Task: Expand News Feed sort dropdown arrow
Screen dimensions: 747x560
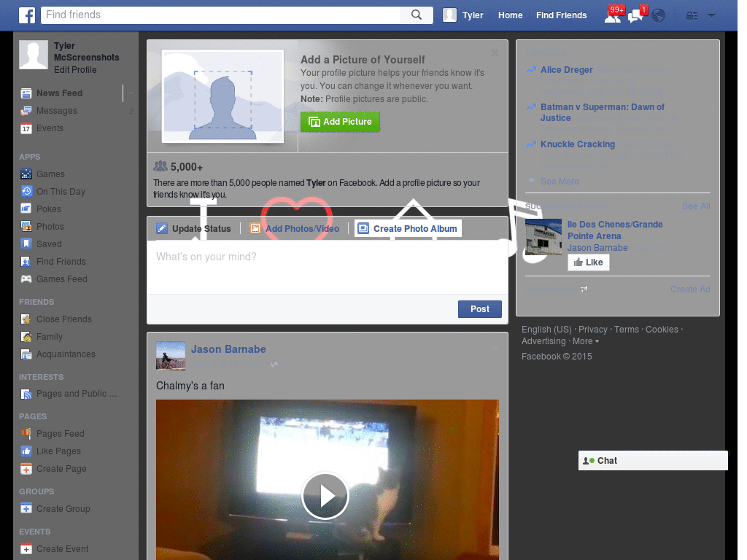Action: [130, 93]
